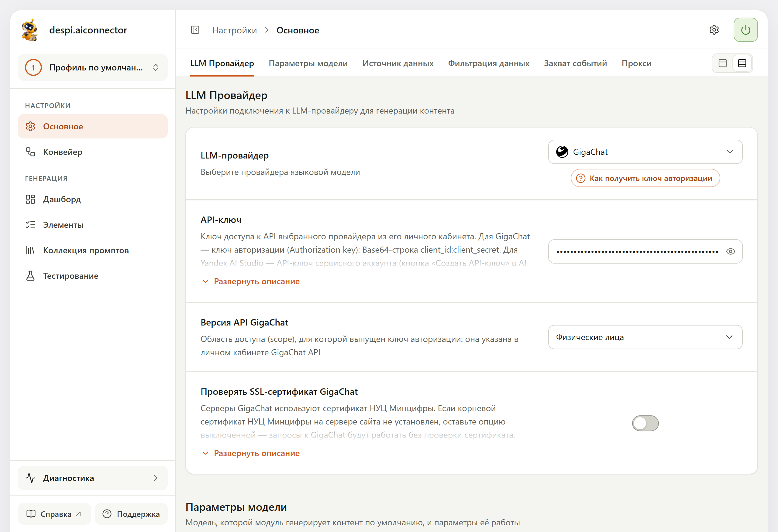Click the Основное breadcrumb text
Viewport: 778px width, 532px height.
point(298,30)
